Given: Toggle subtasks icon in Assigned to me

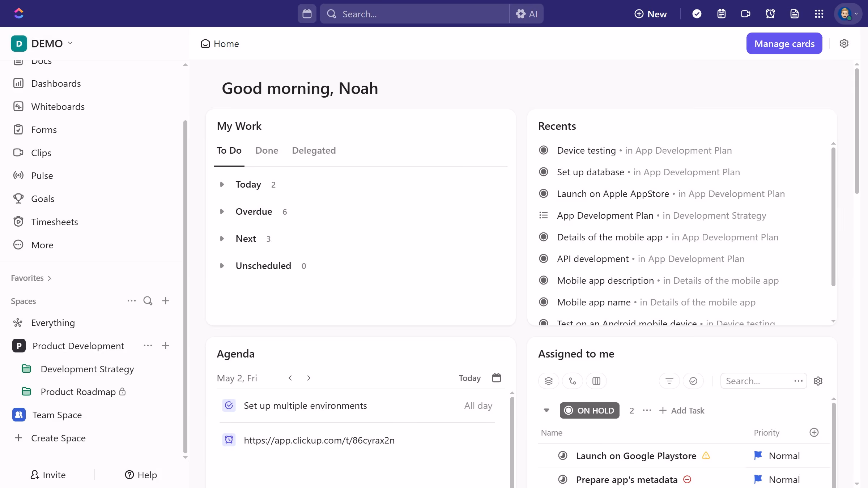Looking at the screenshot, I should 573,381.
